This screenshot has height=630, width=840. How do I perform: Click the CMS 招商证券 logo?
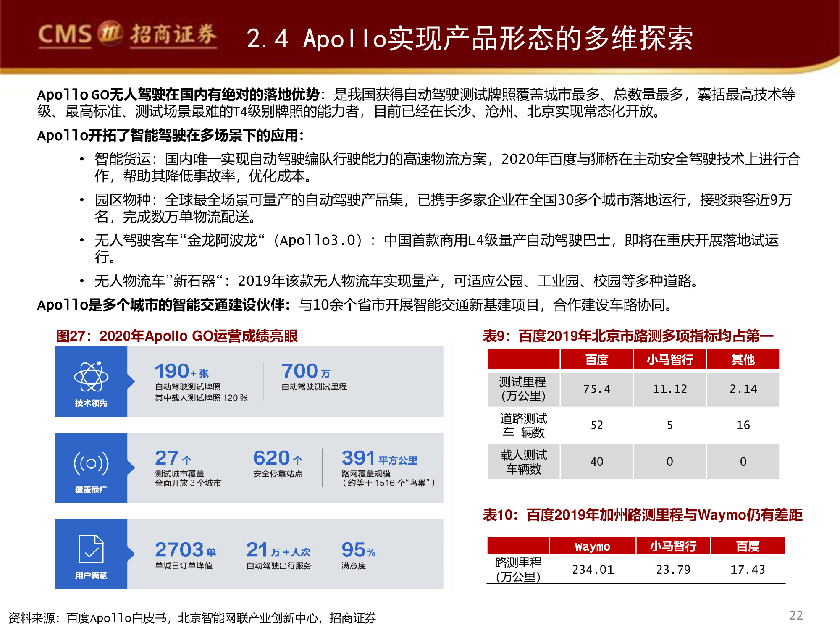coord(127,34)
